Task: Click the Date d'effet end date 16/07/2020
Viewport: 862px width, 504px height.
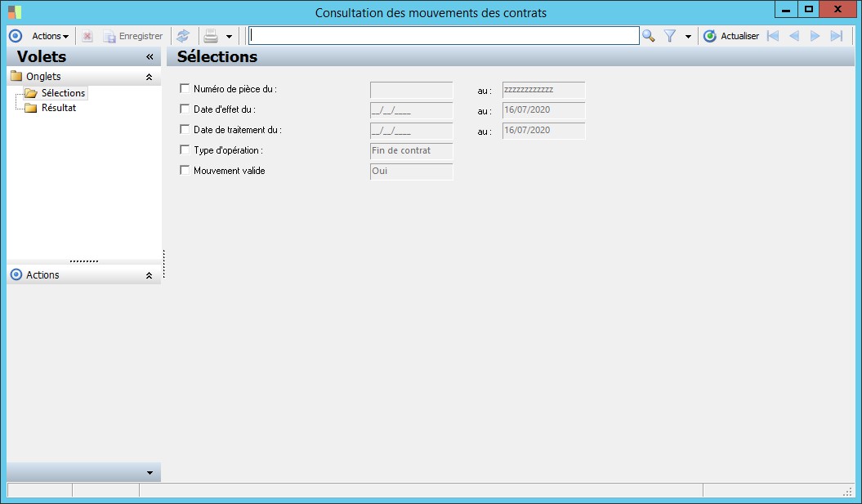Action: pyautogui.click(x=543, y=110)
